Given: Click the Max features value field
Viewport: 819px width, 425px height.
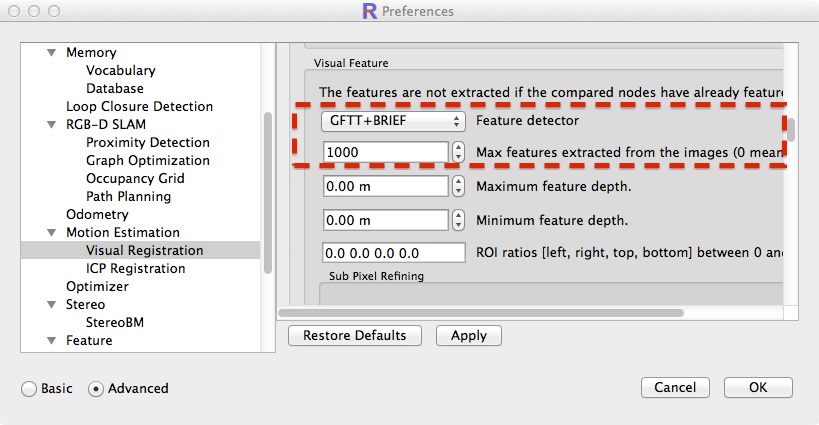Looking at the screenshot, I should 385,152.
